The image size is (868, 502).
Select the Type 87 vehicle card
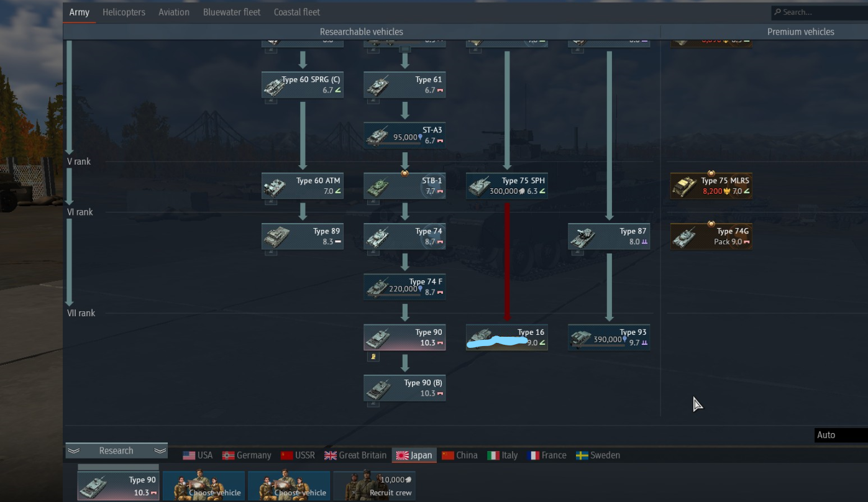pos(609,237)
